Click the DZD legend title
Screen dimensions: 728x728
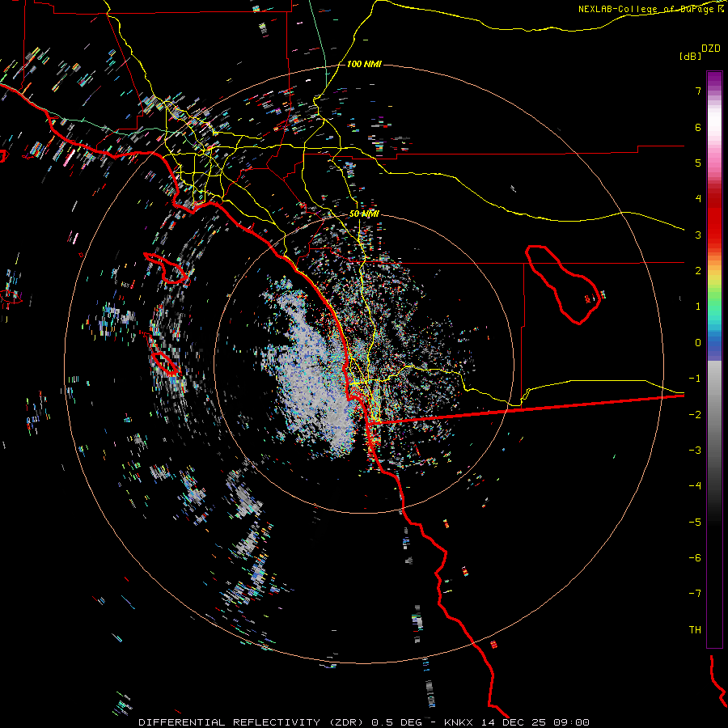(x=711, y=49)
